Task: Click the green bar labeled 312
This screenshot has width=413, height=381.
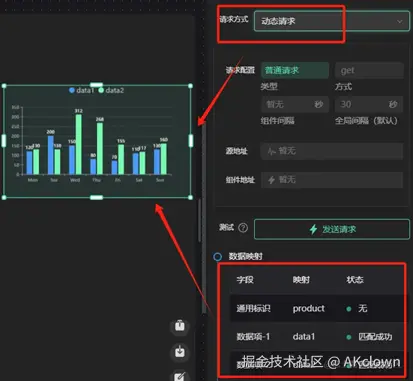Action: click(x=79, y=144)
